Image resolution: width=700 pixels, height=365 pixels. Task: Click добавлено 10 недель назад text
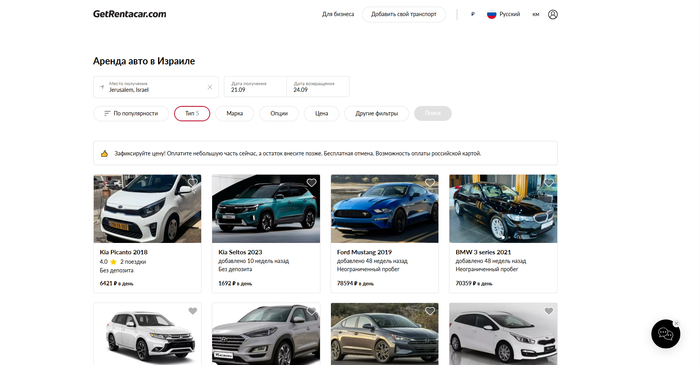(x=254, y=261)
